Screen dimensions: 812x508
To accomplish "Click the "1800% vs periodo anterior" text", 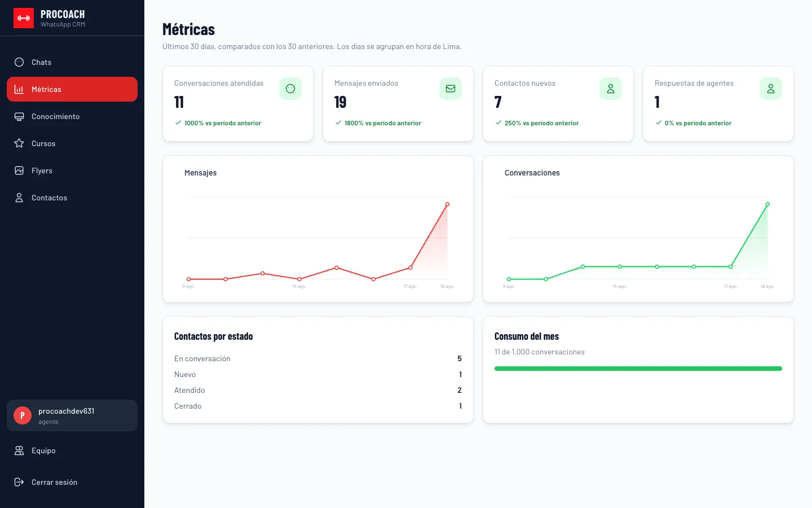I will coord(383,123).
